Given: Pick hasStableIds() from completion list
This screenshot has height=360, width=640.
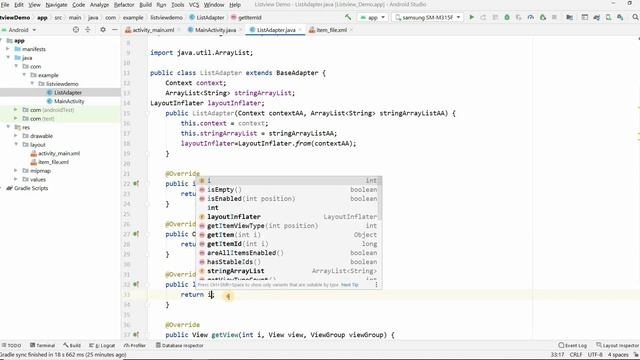Looking at the screenshot, I should pyautogui.click(x=289, y=262).
